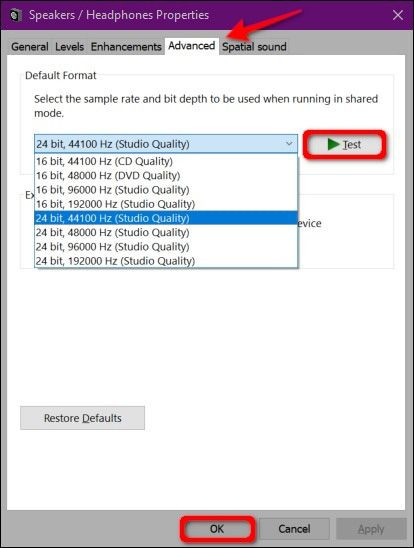The image size is (414, 548).
Task: Click the green play icon on the Test button
Action: [x=333, y=144]
